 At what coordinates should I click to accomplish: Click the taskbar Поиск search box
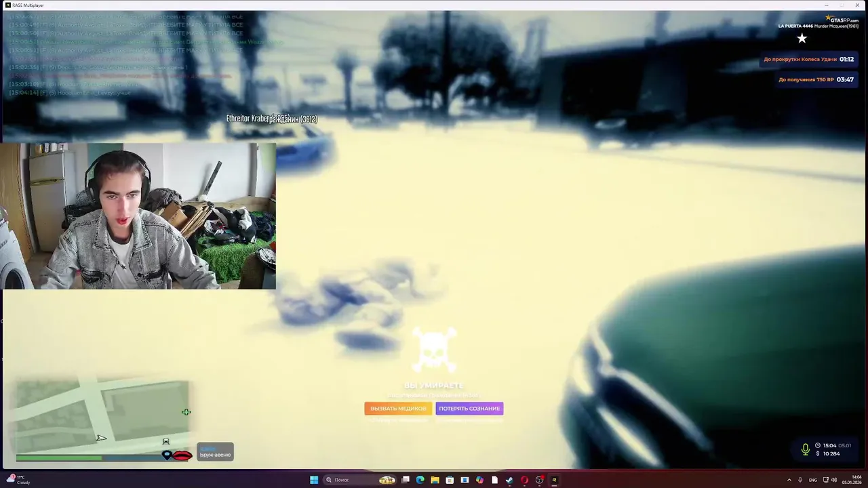coord(360,480)
